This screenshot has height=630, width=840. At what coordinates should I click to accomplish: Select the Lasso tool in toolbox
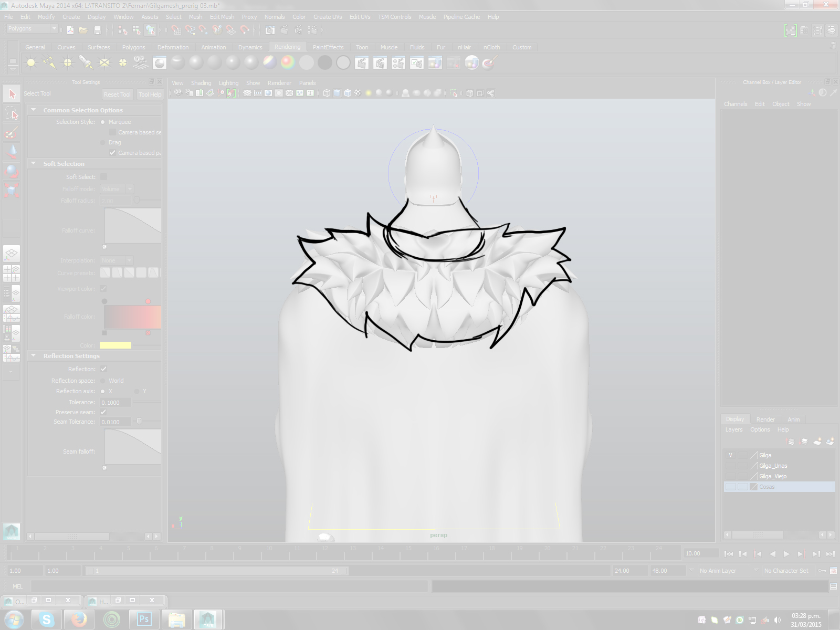point(12,113)
